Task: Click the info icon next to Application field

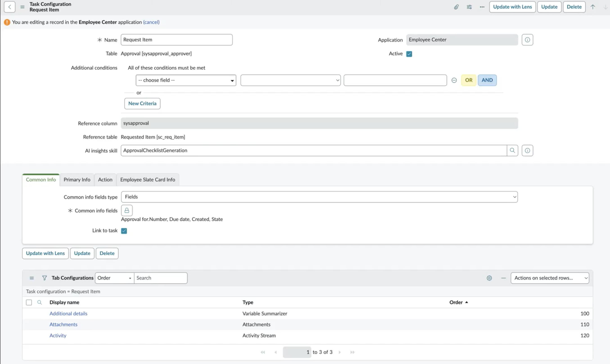Action: (527, 40)
